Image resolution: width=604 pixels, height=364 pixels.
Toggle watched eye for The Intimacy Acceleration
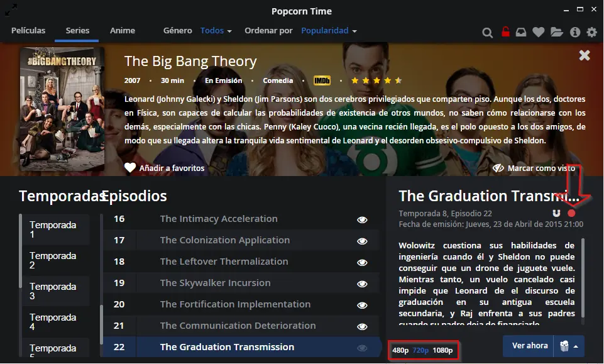pyautogui.click(x=362, y=219)
